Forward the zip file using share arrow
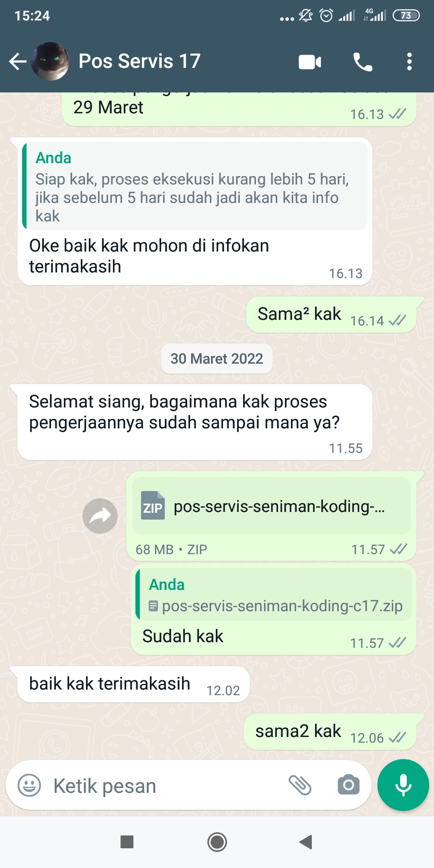 [100, 516]
